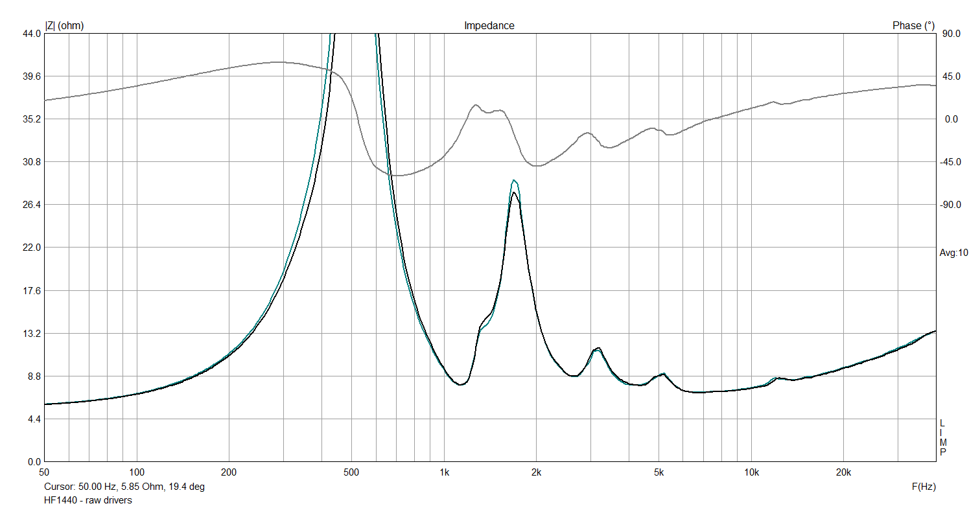This screenshot has width=980, height=508.
Task: Click the -90.0 phase axis value
Action: pos(949,205)
